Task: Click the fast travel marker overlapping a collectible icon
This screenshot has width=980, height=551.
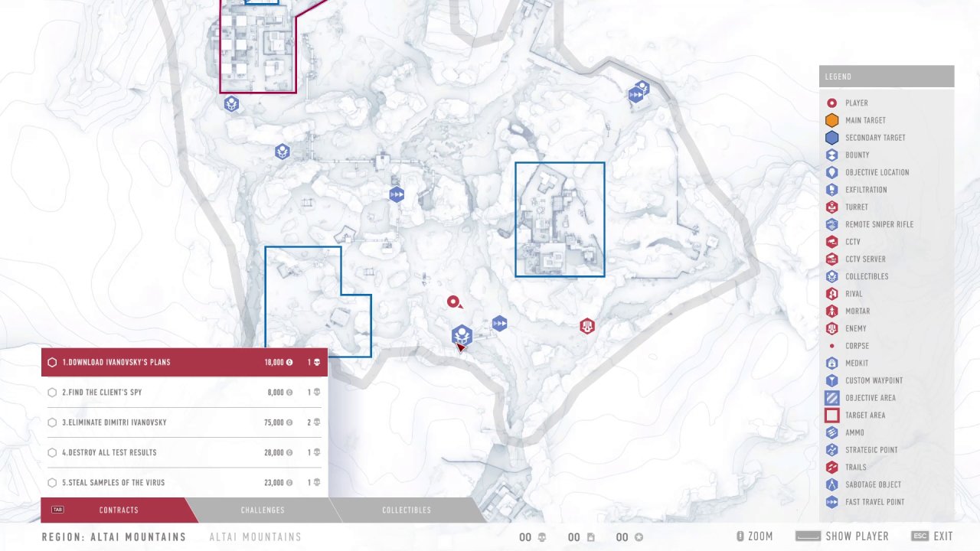Action: [x=635, y=95]
